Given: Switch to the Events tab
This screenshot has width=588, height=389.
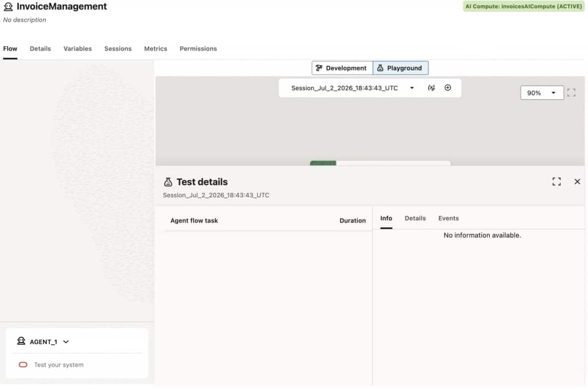Looking at the screenshot, I should (448, 219).
